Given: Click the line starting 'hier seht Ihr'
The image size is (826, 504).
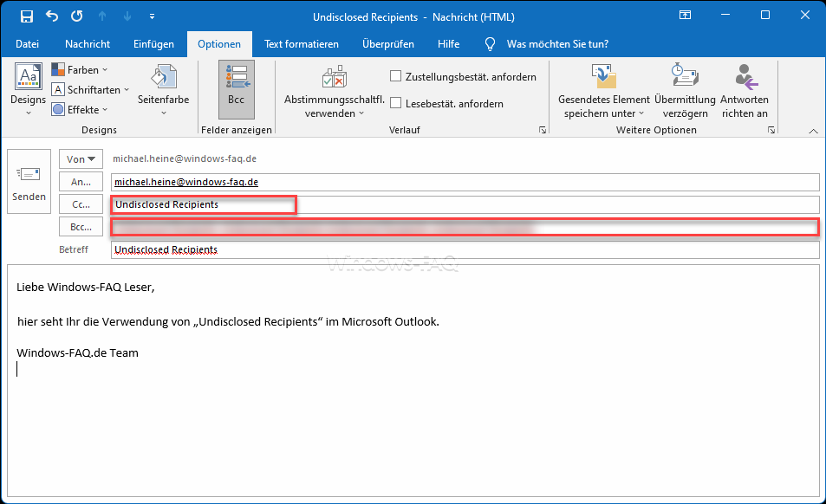Looking at the screenshot, I should click(228, 321).
